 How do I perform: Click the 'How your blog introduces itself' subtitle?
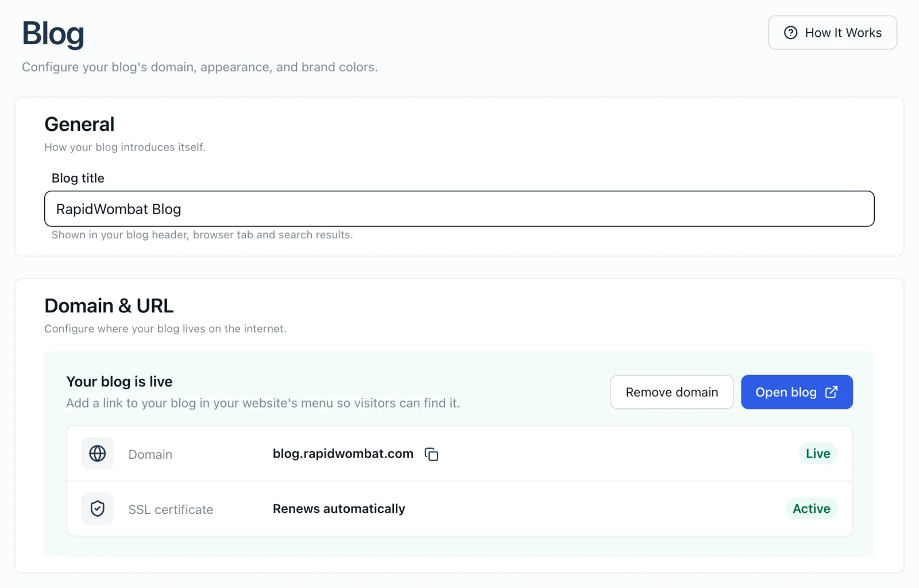125,147
